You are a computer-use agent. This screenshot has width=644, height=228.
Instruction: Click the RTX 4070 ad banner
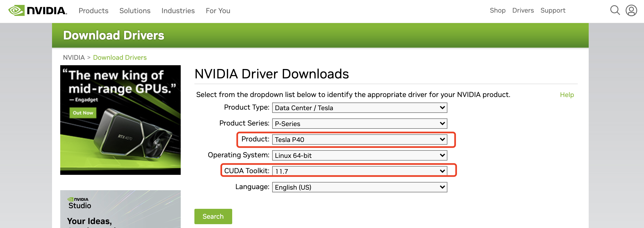(x=120, y=120)
